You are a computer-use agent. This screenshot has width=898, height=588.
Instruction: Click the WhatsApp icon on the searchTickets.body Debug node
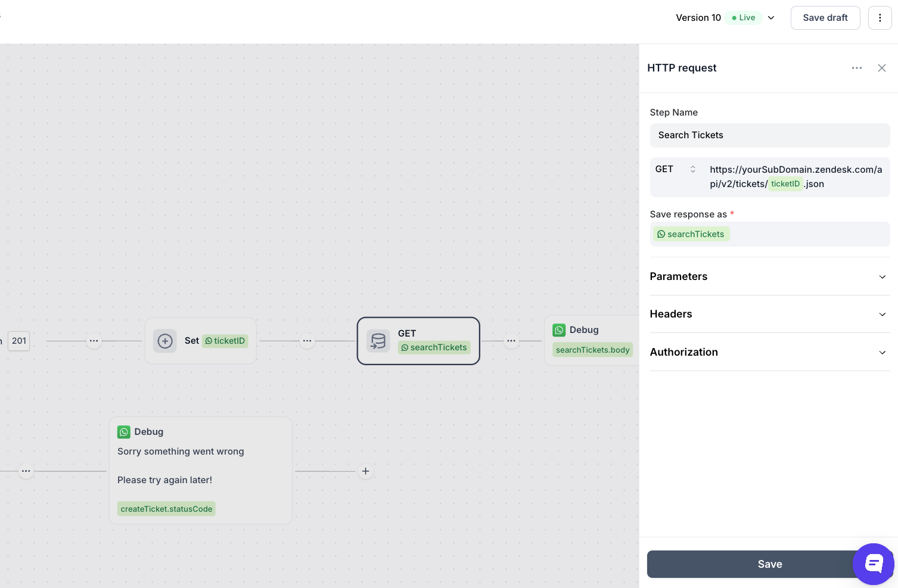tap(559, 330)
